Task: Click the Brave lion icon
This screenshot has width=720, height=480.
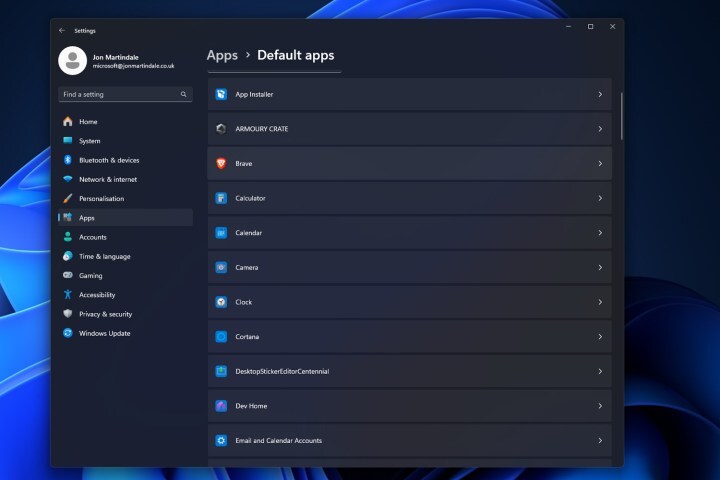Action: (221, 164)
